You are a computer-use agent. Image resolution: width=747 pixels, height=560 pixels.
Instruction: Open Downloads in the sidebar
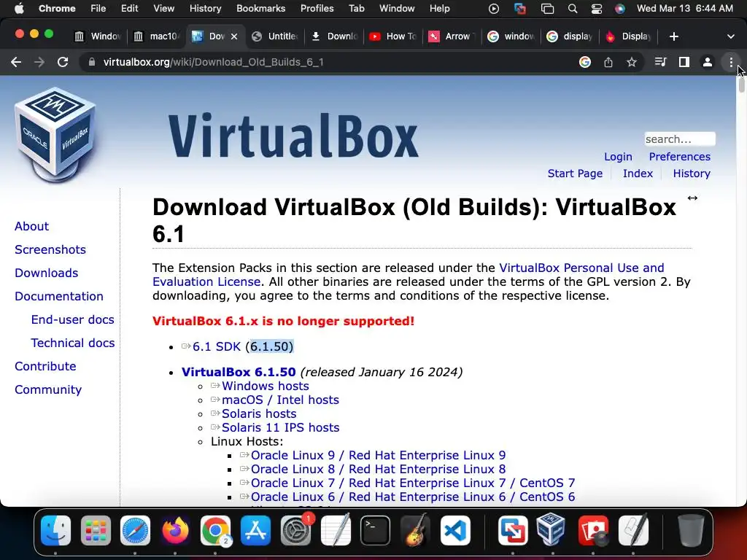point(46,273)
